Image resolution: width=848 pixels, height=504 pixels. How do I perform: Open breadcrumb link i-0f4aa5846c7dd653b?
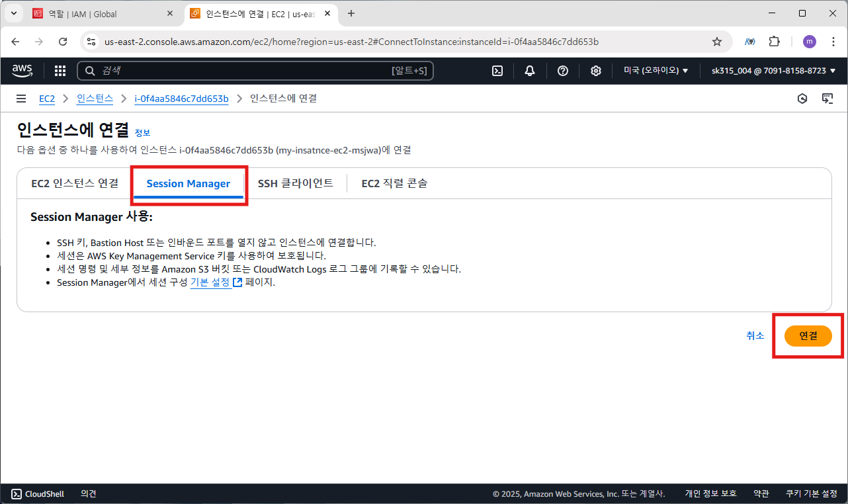(181, 99)
